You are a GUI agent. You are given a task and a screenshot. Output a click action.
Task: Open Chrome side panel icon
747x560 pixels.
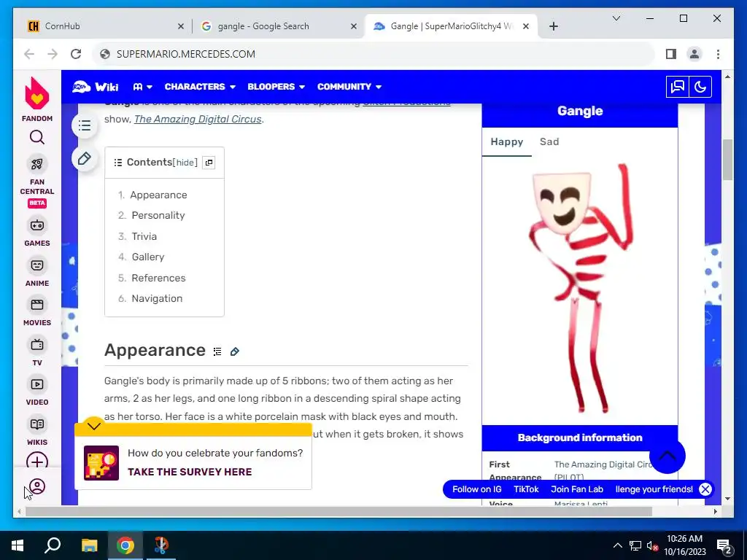tap(671, 54)
